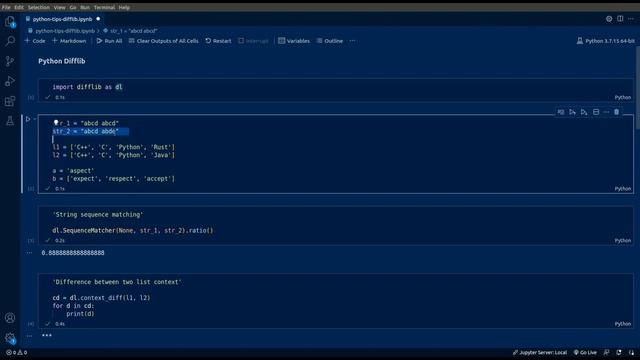Click the cd = dl.context_diff(l1, l2) line

(x=101, y=298)
